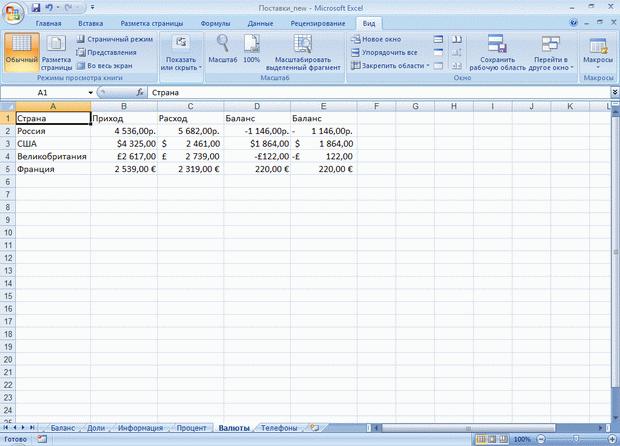Viewport: 620px width, 446px height.
Task: Switch to the Телефоны sheet tab
Action: point(279,428)
